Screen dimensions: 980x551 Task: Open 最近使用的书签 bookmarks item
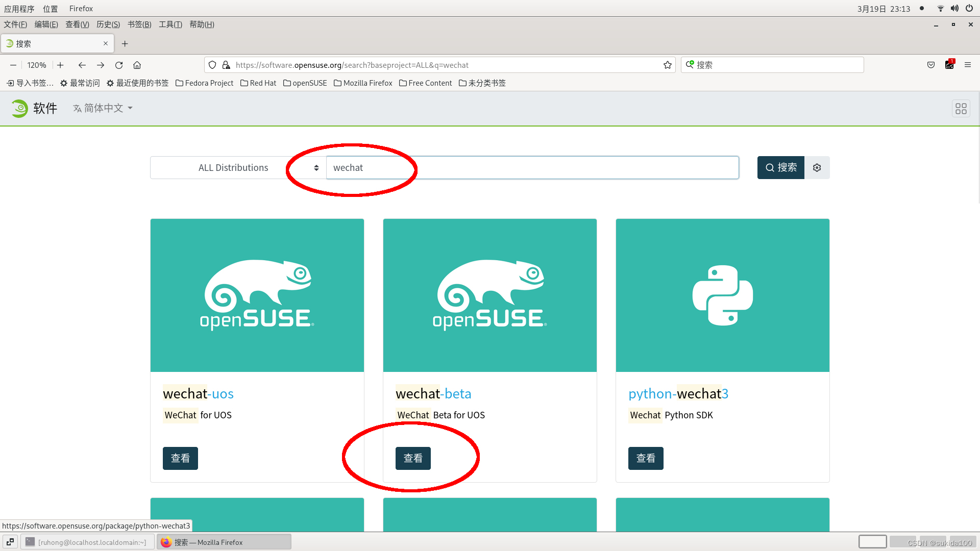(x=137, y=83)
